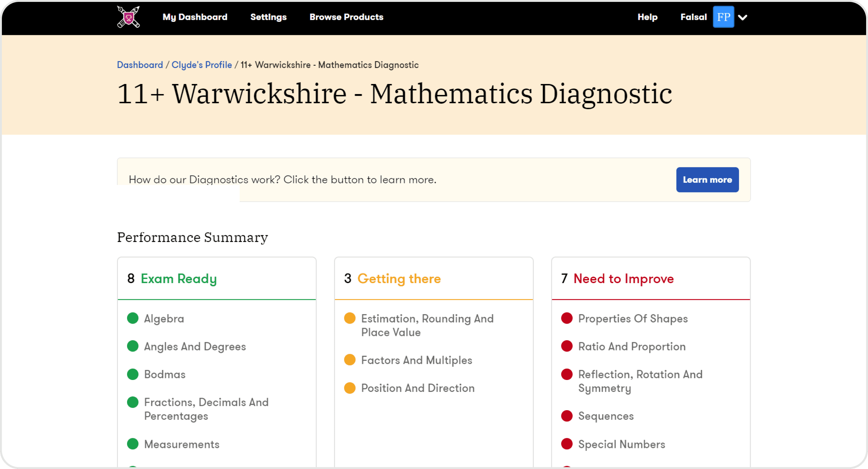Viewport: 868px width, 469px height.
Task: Click the green dot beside Algebra
Action: (x=133, y=318)
